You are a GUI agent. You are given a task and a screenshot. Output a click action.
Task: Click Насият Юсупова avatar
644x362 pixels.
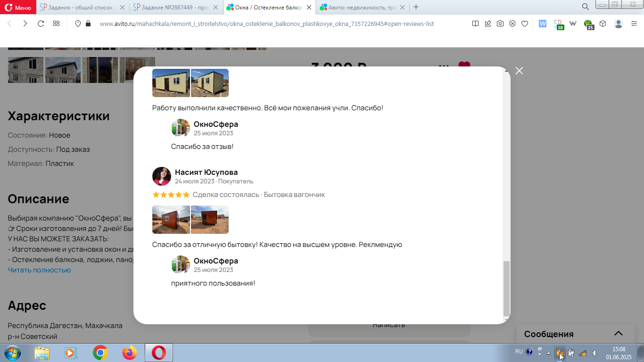[x=162, y=176]
